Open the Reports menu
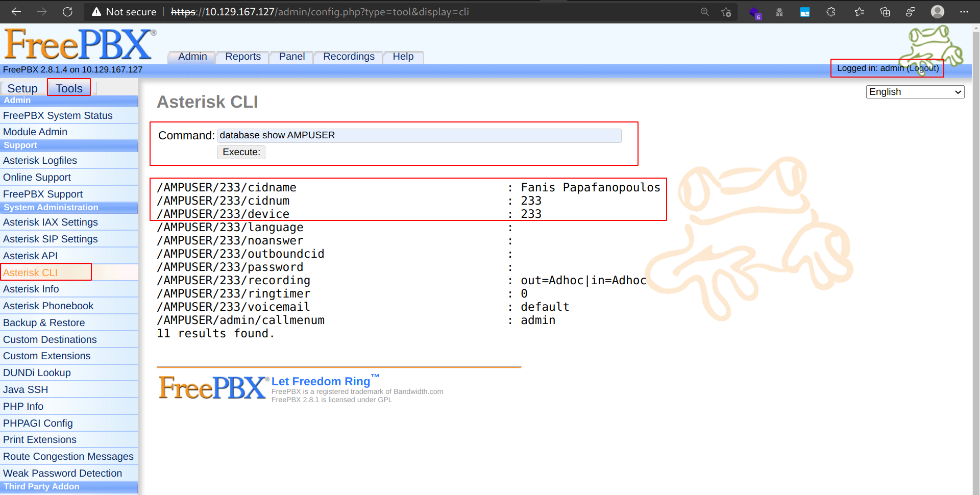The image size is (980, 495). 242,56
